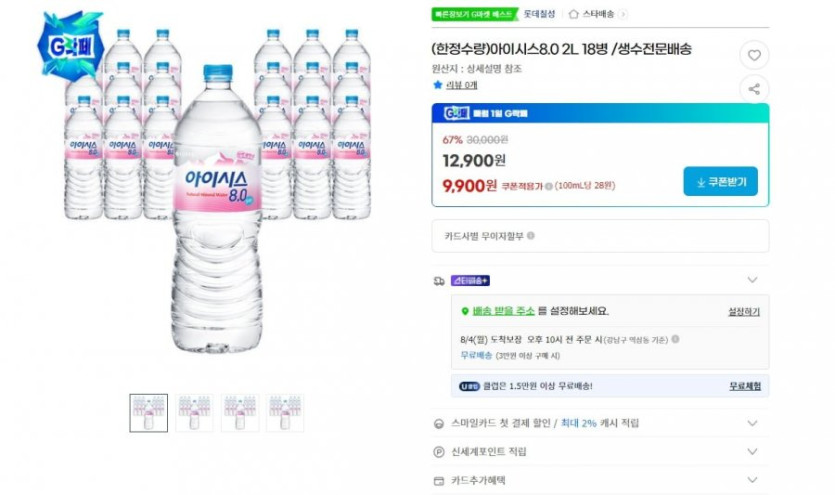Image resolution: width=835 pixels, height=495 pixels.
Task: Click the blue review star icon
Action: tap(437, 85)
